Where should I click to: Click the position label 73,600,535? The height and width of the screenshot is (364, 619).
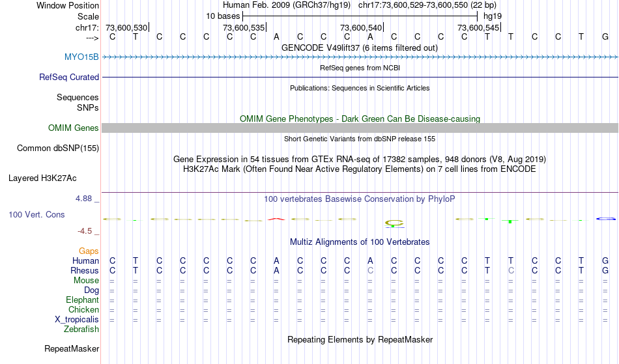[x=244, y=27]
